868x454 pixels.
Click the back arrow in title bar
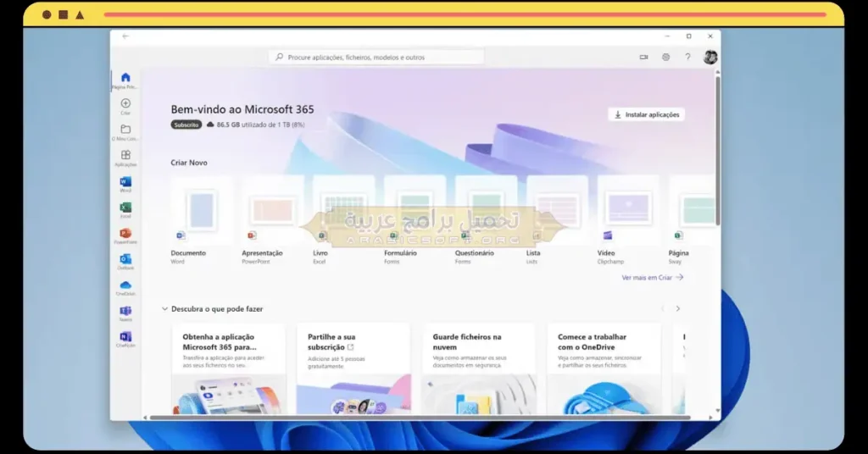click(x=125, y=36)
